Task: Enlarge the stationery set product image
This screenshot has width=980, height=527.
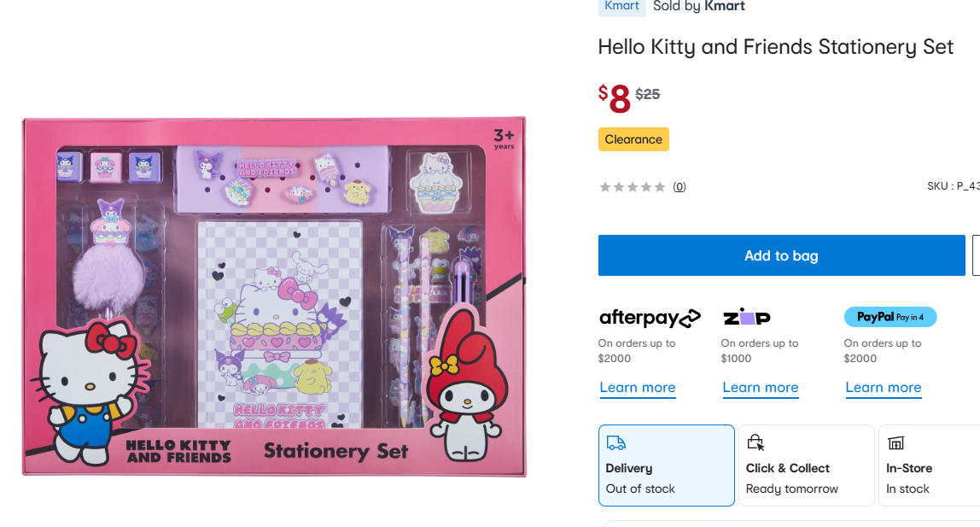Action: (274, 296)
